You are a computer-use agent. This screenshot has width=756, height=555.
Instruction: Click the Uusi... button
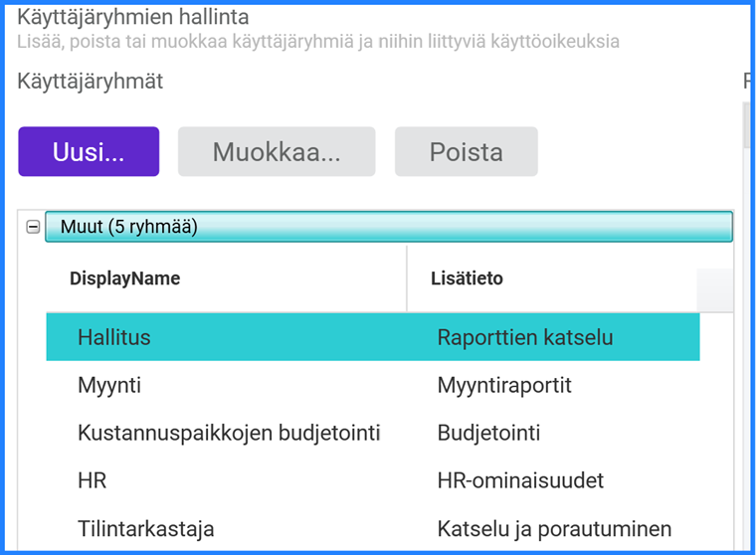tap(89, 152)
